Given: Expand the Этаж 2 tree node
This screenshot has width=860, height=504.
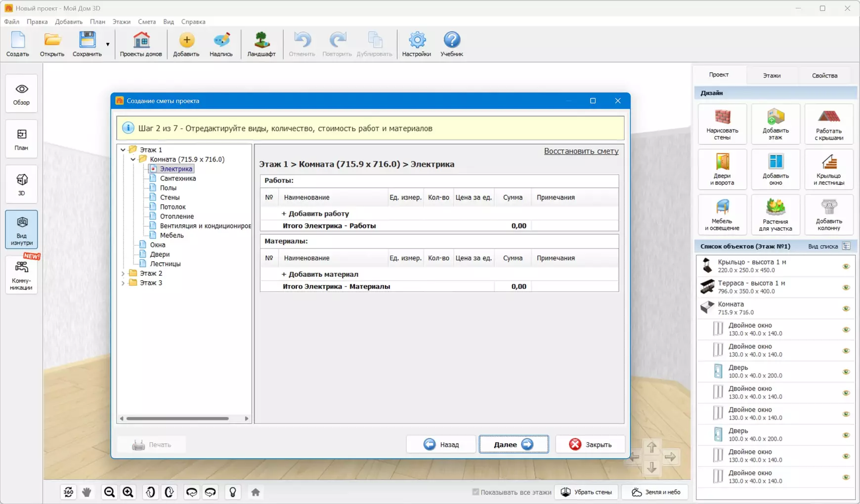Looking at the screenshot, I should 123,273.
